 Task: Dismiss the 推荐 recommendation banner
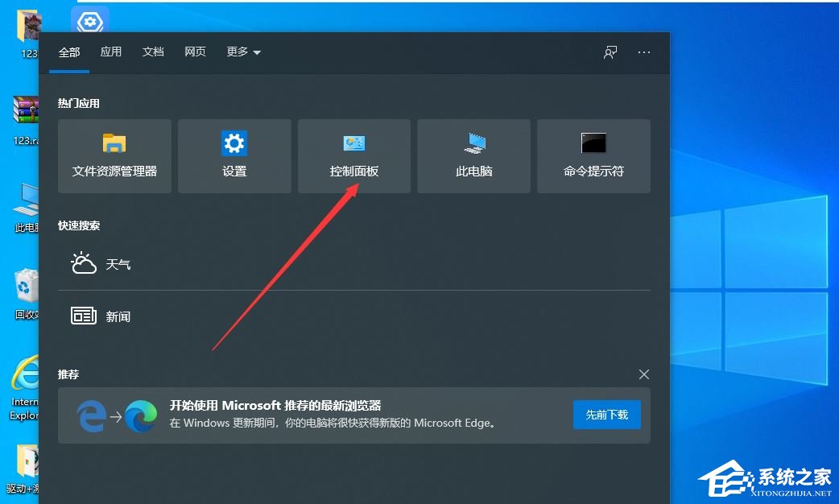pos(643,374)
